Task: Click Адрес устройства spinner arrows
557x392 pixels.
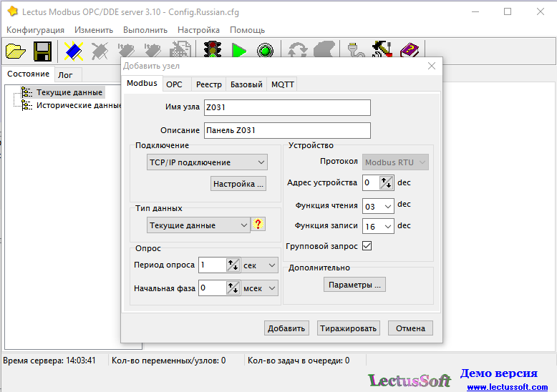Action: coord(386,182)
